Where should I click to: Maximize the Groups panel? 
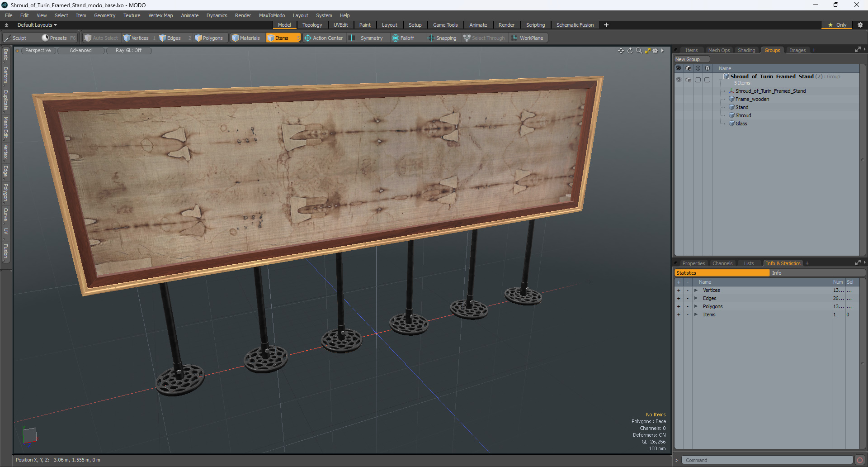(858, 50)
